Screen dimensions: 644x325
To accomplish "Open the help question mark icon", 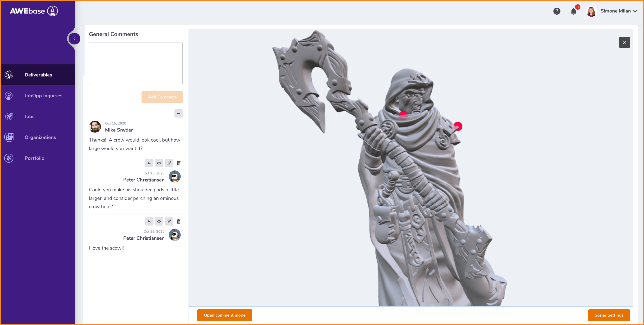I will click(x=556, y=11).
